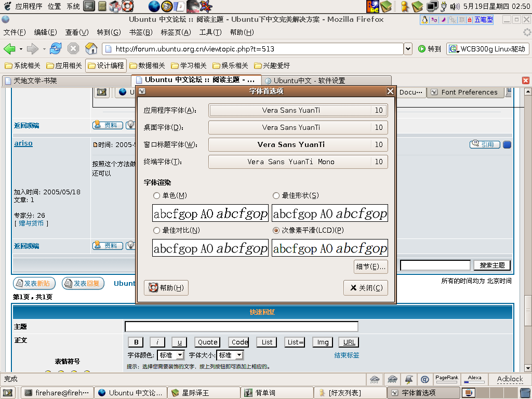The width and height of the screenshot is (532, 399).
Task: Go to the Firefox home page
Action: point(91,48)
